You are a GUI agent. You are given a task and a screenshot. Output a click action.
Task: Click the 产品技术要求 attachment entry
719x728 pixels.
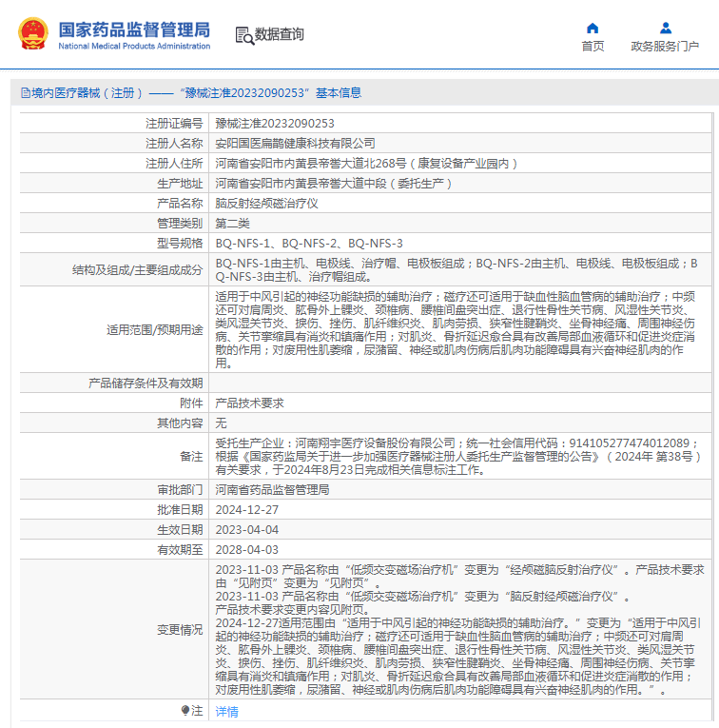click(249, 403)
